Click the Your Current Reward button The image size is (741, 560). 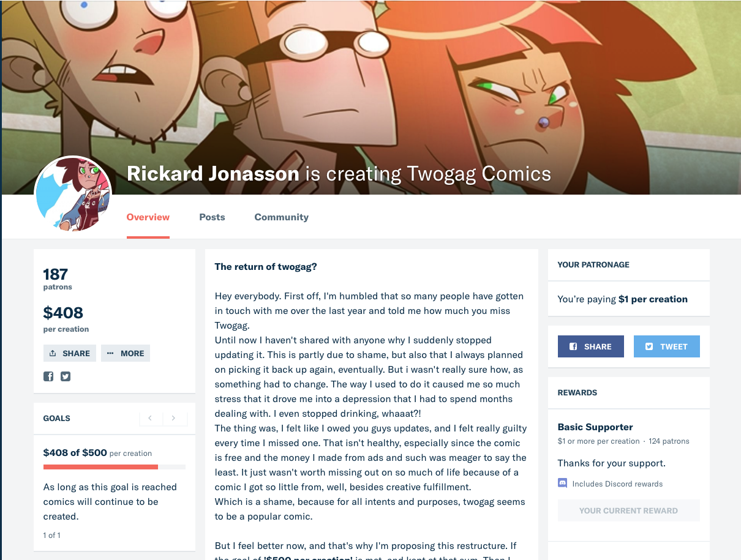pos(628,510)
